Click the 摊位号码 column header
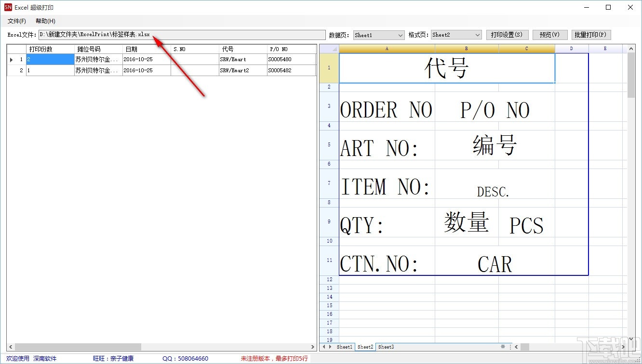 click(x=98, y=49)
